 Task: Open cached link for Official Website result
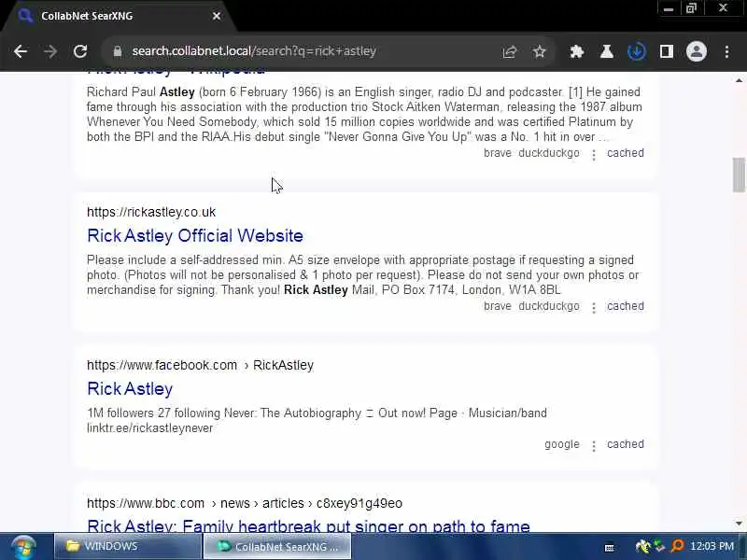click(625, 306)
